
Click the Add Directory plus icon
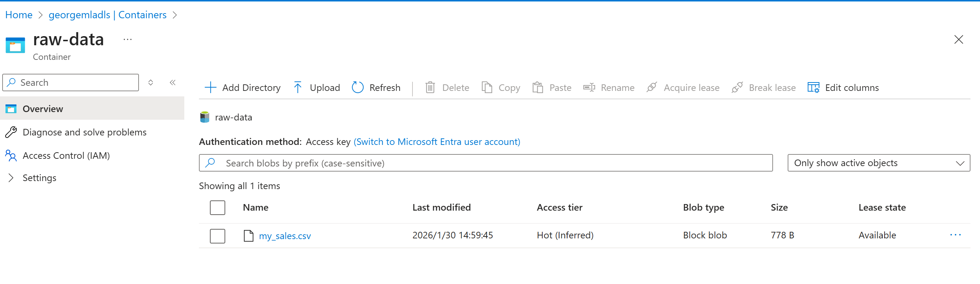point(210,88)
